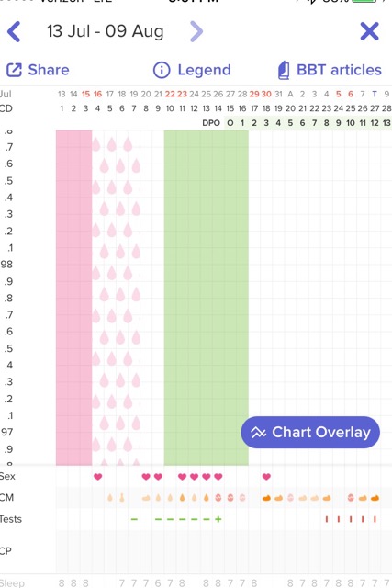
Task: Tap the first negative dash in Tests row
Action: tap(134, 519)
